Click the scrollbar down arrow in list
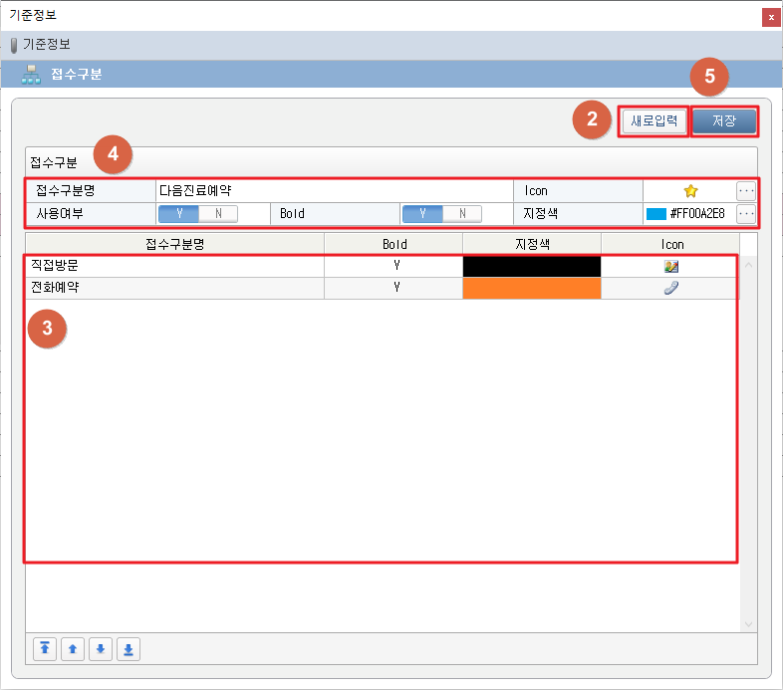Viewport: 784px width, 690px height. [x=749, y=623]
